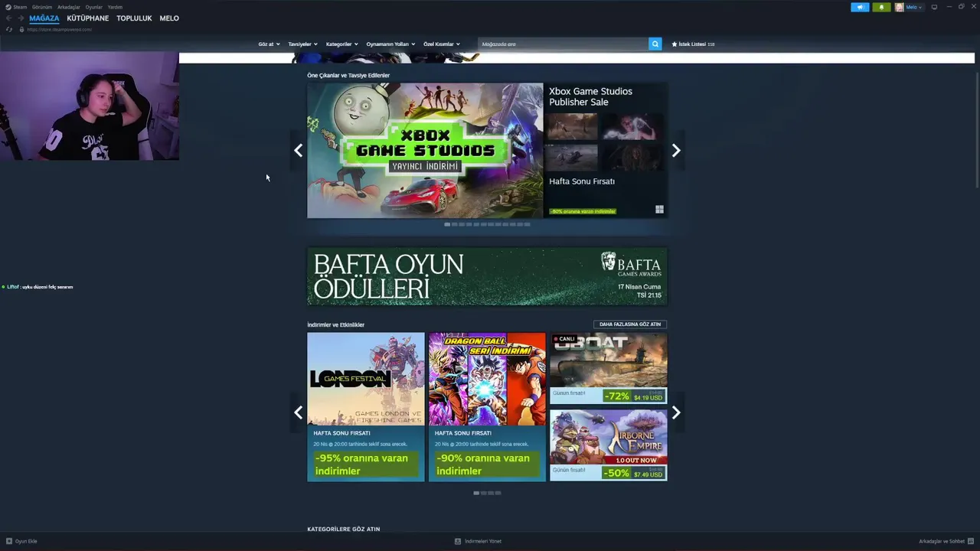Open the announcements megaphone button
Screen dimensions: 980x551
(x=860, y=7)
